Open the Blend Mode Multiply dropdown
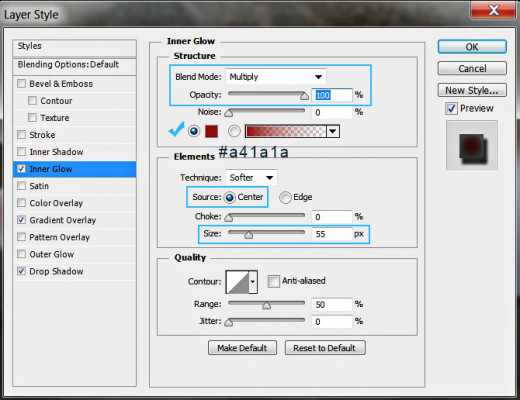The height and width of the screenshot is (400, 520). click(x=276, y=77)
